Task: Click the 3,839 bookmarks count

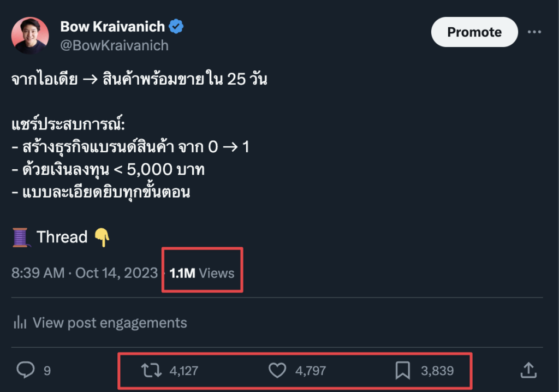Action: point(437,371)
